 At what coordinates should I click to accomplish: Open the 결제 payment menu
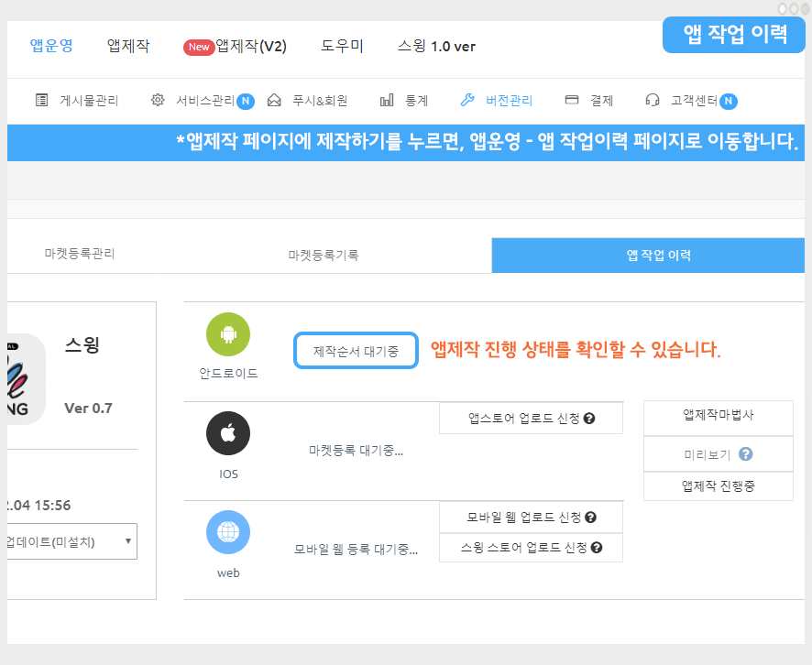click(x=589, y=101)
